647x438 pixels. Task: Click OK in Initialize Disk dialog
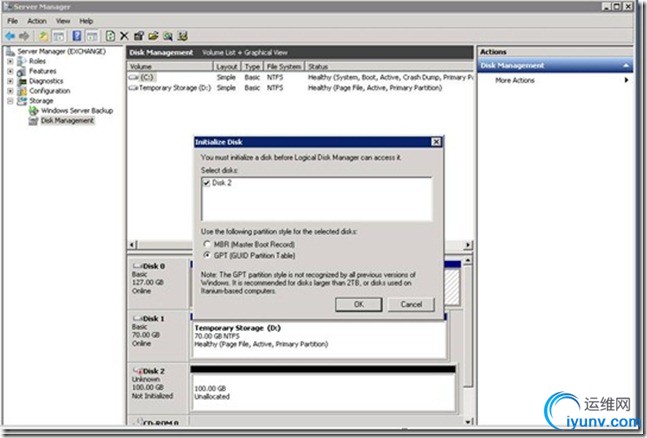point(359,304)
